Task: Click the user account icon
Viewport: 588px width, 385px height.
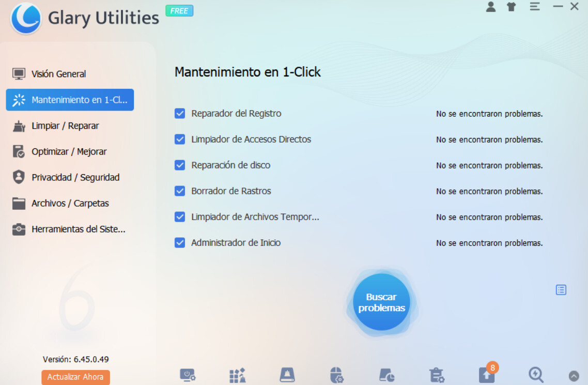Action: pyautogui.click(x=490, y=7)
